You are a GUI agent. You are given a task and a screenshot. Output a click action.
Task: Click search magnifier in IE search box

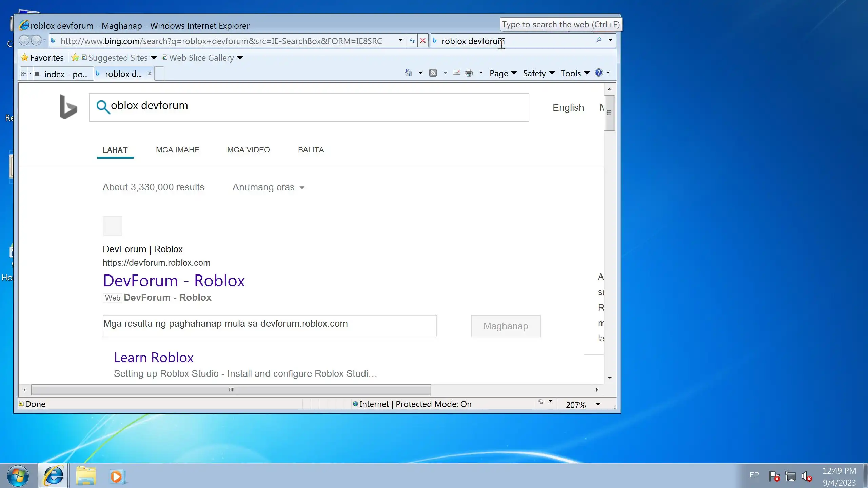click(599, 40)
